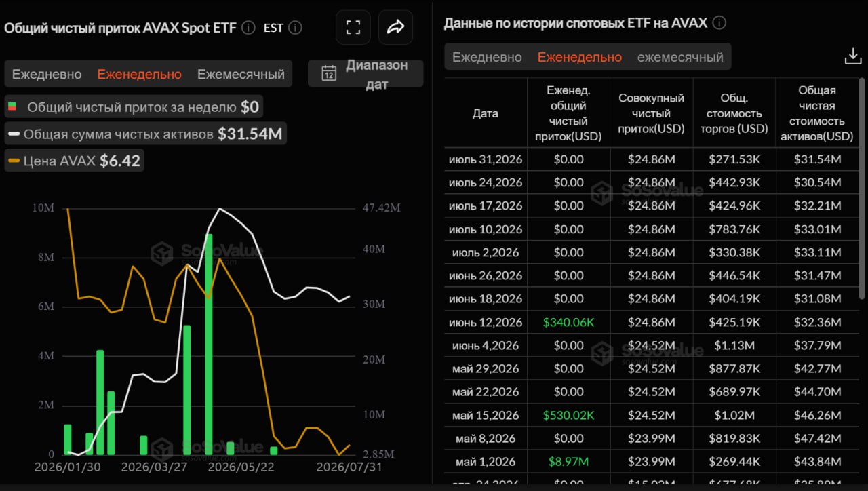Toggle the AVAX price line legend
868x491 pixels.
click(x=74, y=161)
